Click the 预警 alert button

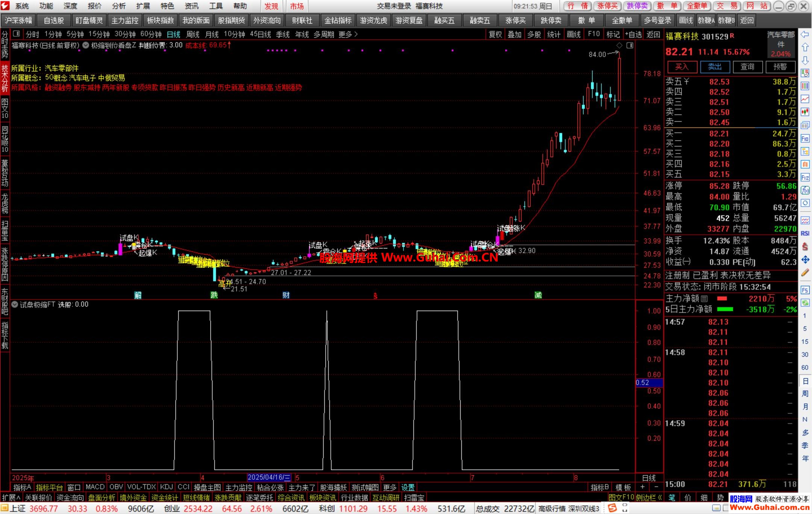[x=780, y=67]
